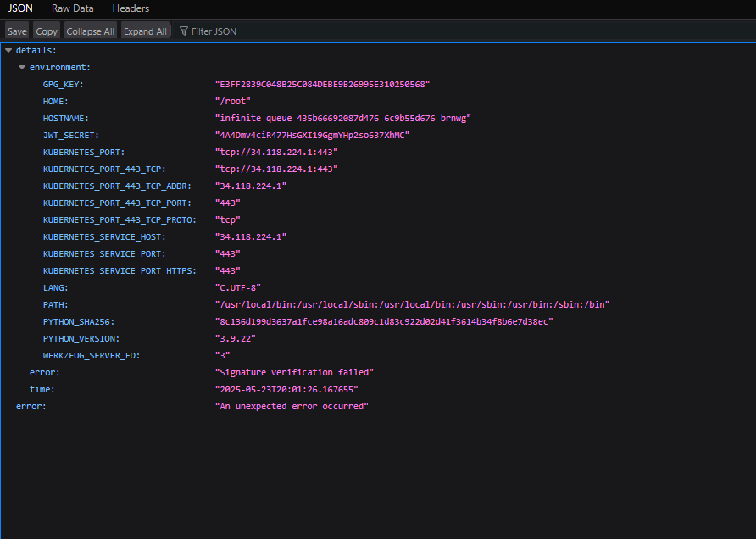This screenshot has height=539, width=756.
Task: Select "An unexpected error occurred" value
Action: pyautogui.click(x=292, y=407)
